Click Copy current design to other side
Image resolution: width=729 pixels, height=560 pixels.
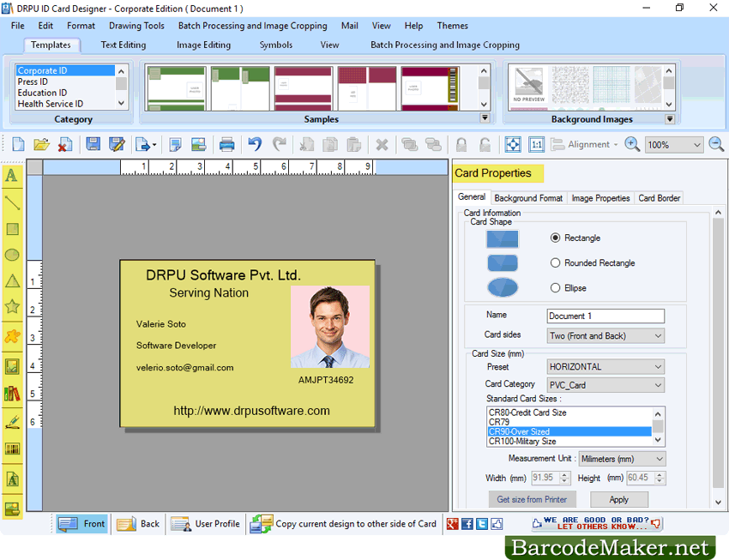click(x=344, y=524)
